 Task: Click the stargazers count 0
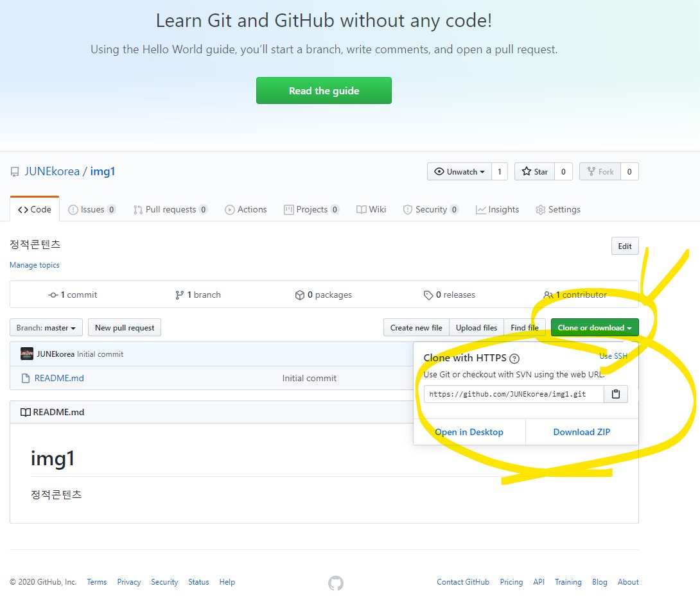point(563,172)
